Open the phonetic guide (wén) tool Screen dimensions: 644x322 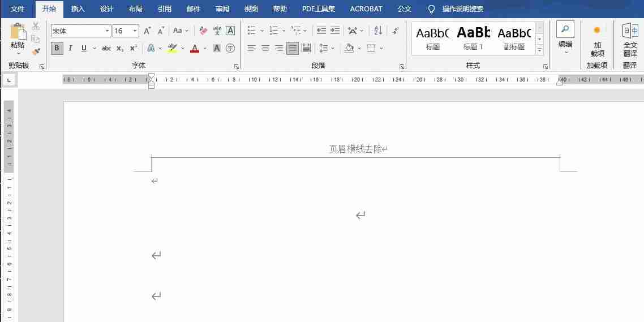(x=217, y=31)
